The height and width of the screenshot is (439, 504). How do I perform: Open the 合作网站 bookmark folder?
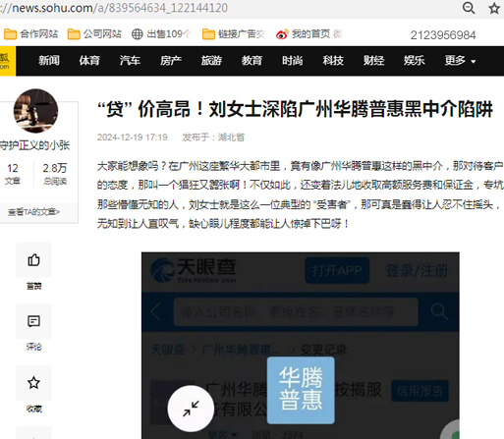30,33
